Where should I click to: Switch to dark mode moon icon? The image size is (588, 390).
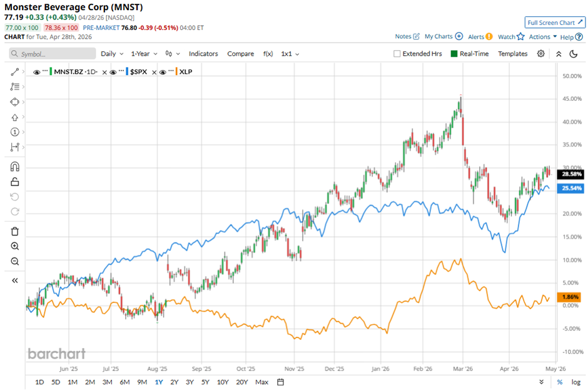[x=574, y=54]
